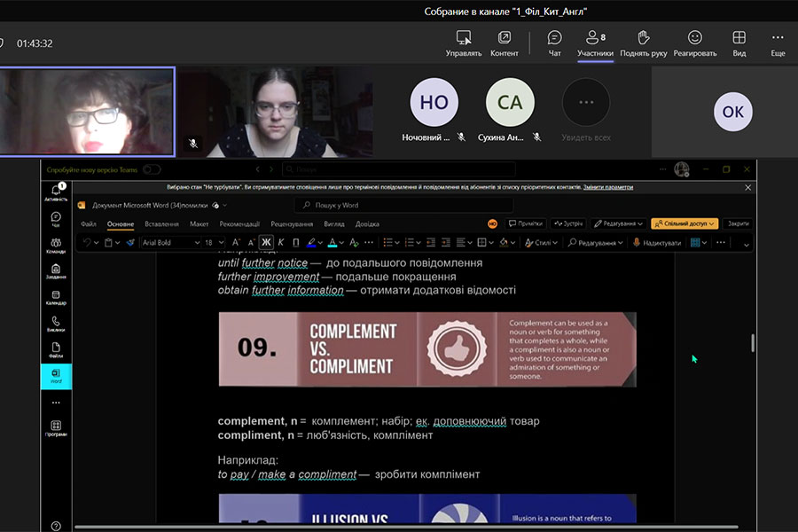Open the Рецензування ribbon tab
Screen dimensions: 798x532
point(292,224)
